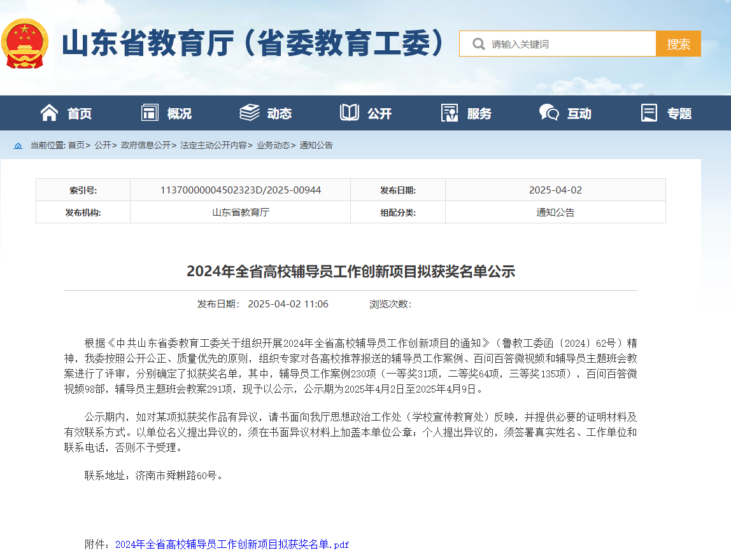
Task: Click the timestamp 2025-04-02 11:06
Action: click(x=288, y=304)
